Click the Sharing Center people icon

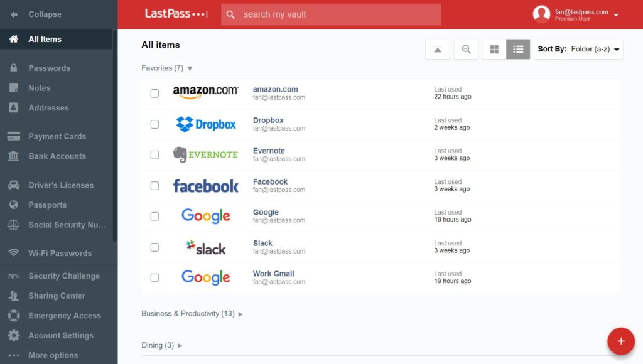[x=14, y=296]
